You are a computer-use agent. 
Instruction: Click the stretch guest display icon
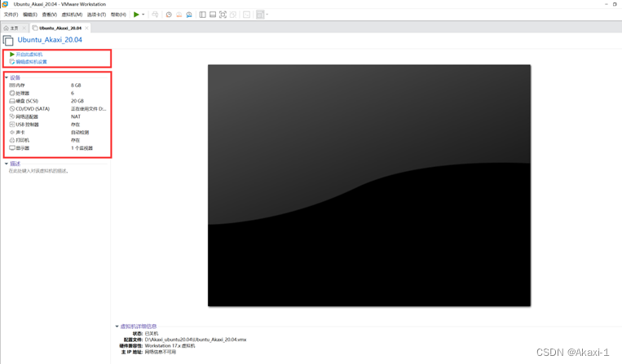click(x=260, y=15)
